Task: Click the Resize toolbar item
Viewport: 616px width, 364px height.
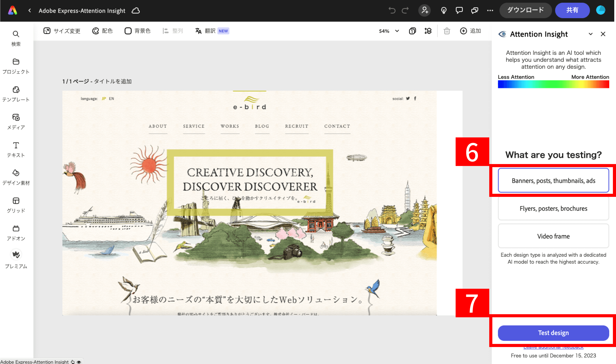Action: pyautogui.click(x=62, y=31)
